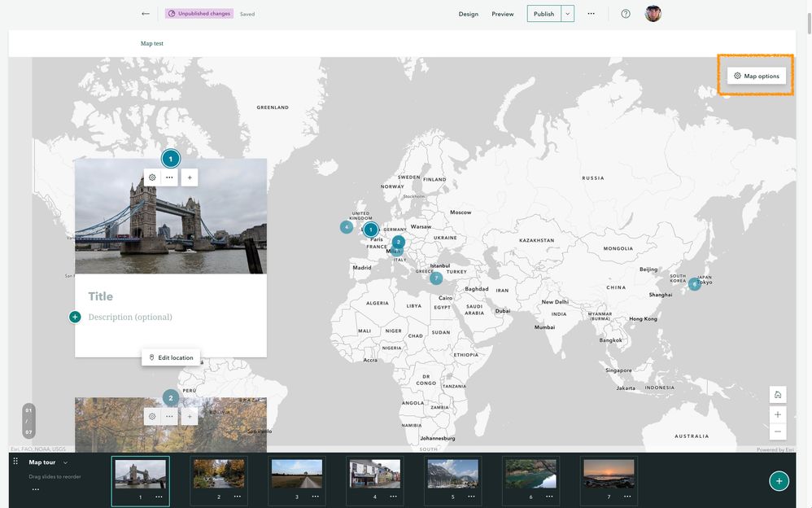Click the Edit location button

(x=171, y=357)
